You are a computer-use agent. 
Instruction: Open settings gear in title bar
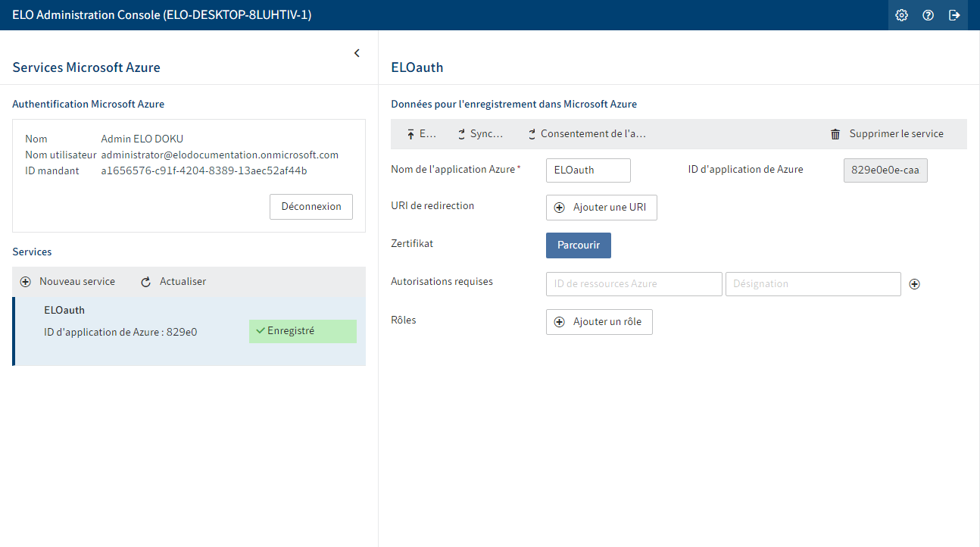coord(901,15)
